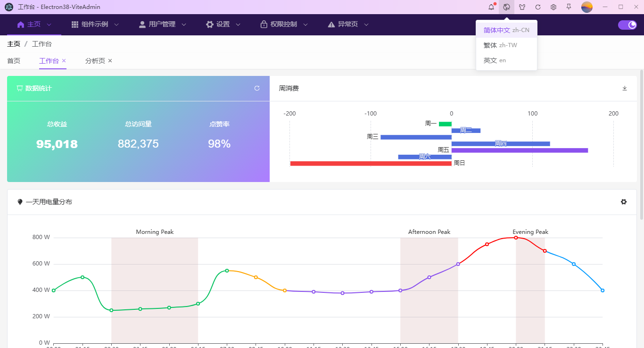Open the 用户管理 navigation item
Screen dimensions: 644x348
pyautogui.click(x=162, y=24)
